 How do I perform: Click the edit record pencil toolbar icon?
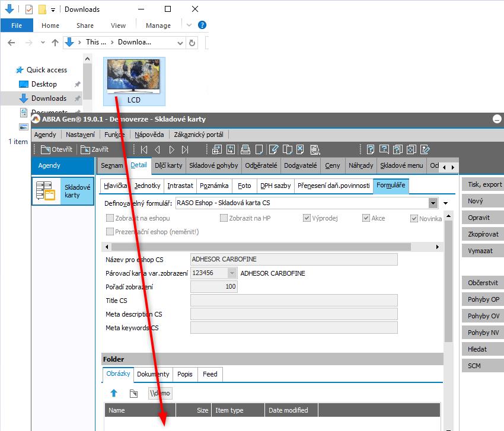point(273,149)
